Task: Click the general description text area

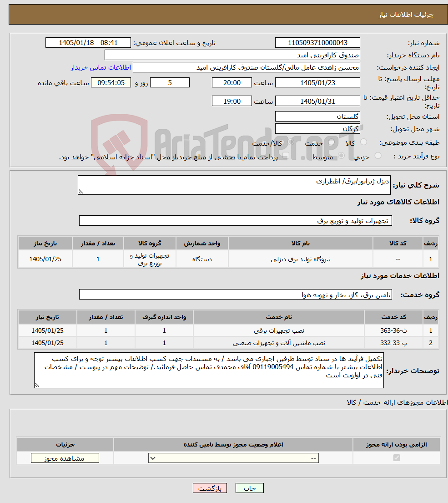Action: (234, 185)
